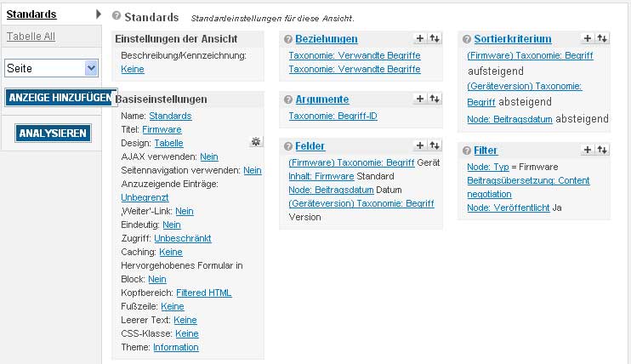Click the add icon for Argumente

tap(419, 99)
